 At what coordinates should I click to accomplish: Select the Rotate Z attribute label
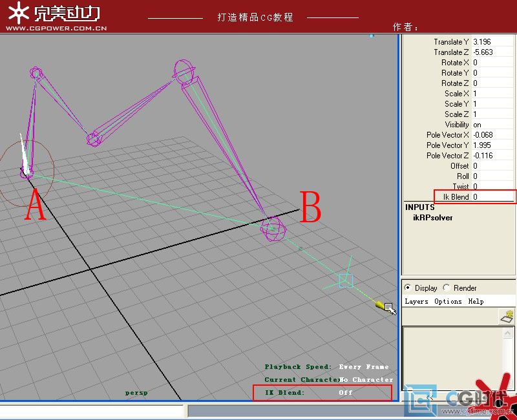tap(455, 83)
